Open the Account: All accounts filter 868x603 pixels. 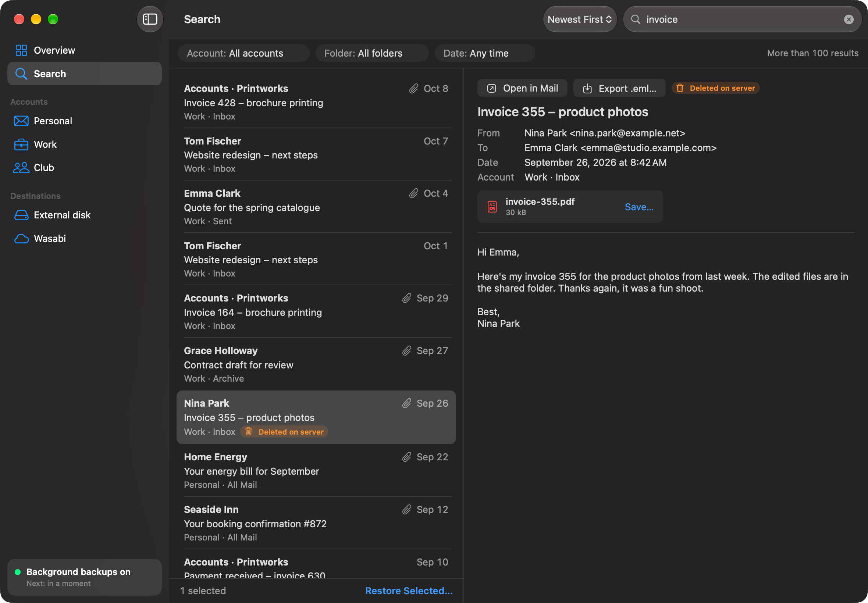point(244,53)
